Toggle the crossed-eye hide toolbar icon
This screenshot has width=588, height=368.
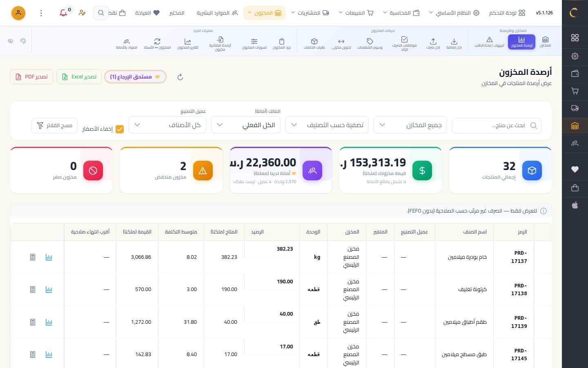pos(11,41)
